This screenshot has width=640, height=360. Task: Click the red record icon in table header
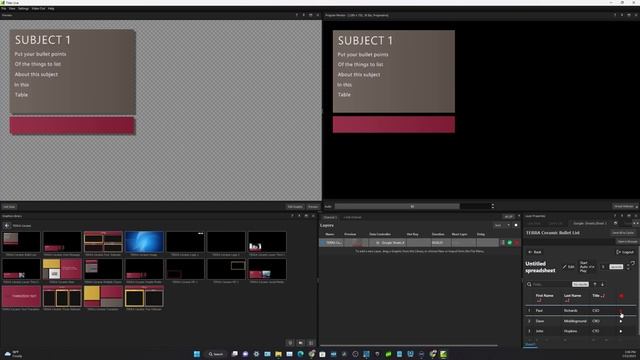[x=621, y=296]
